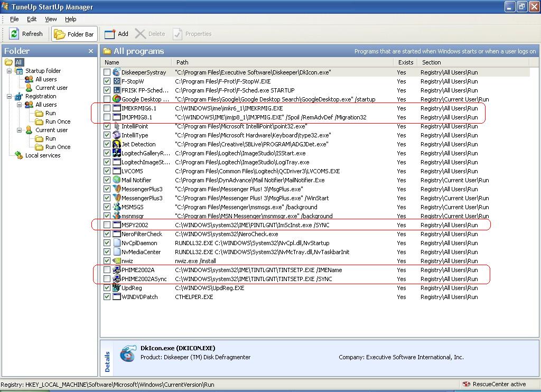Image resolution: width=541 pixels, height=392 pixels.
Task: Click the DkIcon.exe details icon
Action: click(x=128, y=353)
